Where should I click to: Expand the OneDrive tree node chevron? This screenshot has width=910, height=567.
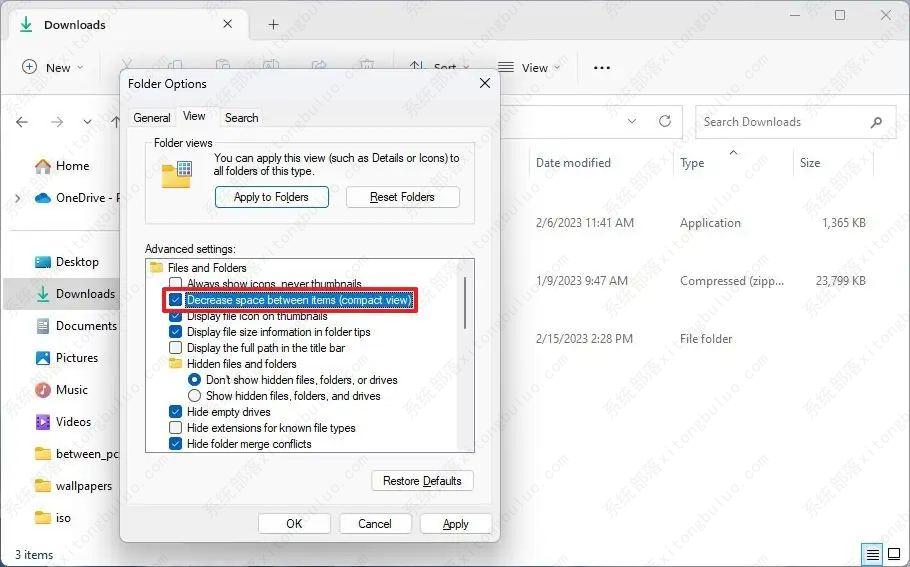coord(16,198)
